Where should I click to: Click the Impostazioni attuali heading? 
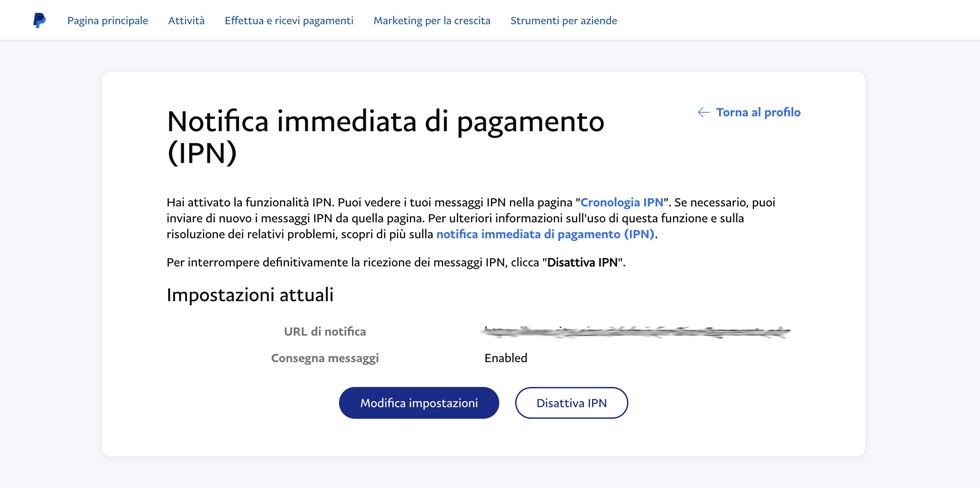point(250,295)
